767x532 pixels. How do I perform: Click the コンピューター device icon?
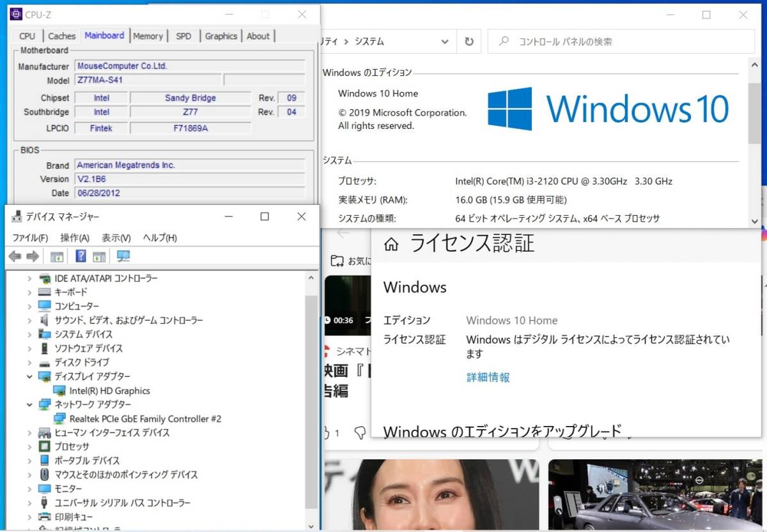[45, 307]
